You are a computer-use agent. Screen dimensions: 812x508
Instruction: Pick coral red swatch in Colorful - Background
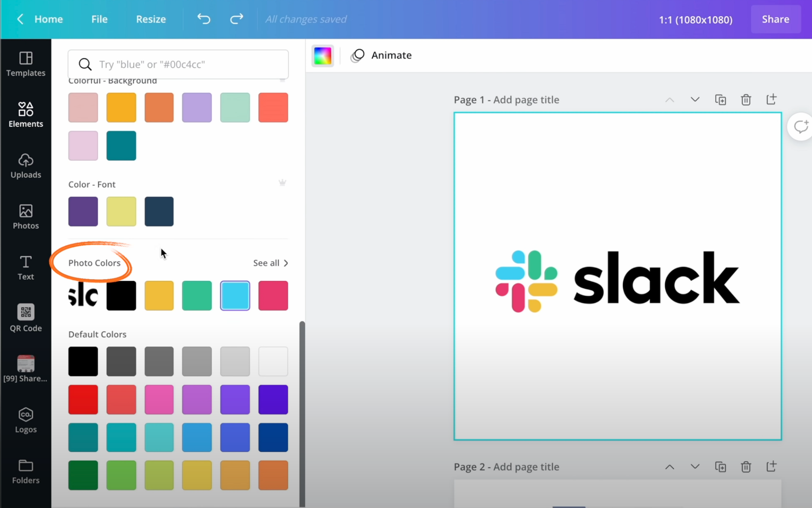point(273,107)
